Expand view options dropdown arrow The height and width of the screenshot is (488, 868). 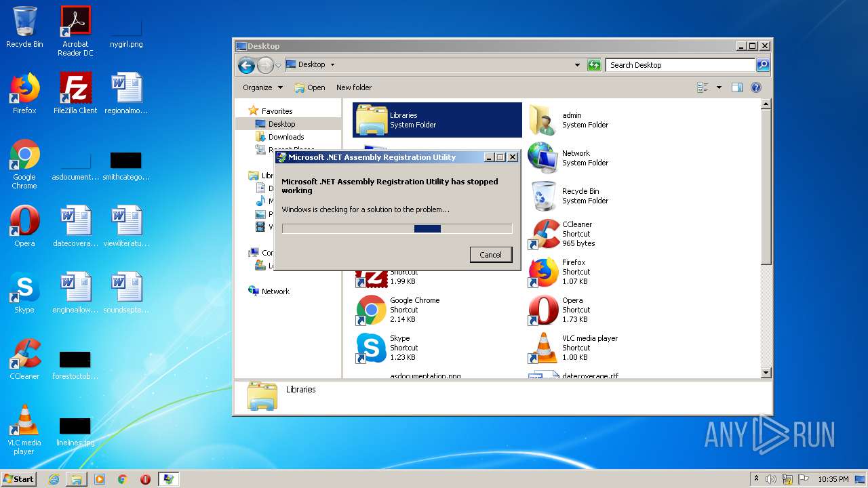pyautogui.click(x=719, y=87)
